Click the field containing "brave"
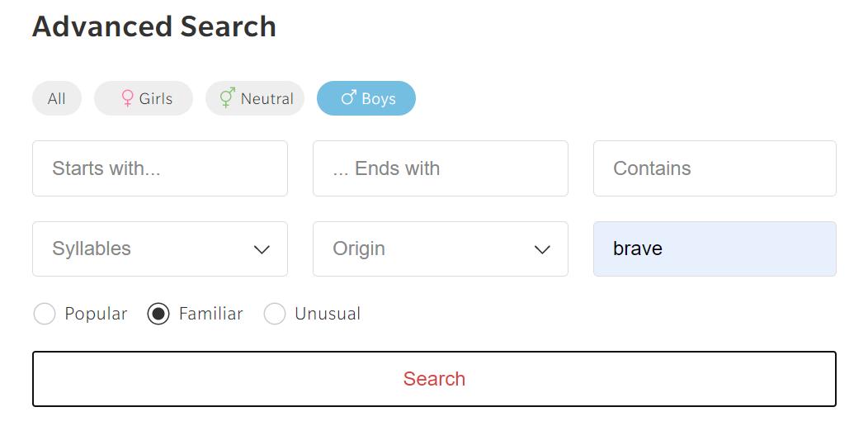This screenshot has width=868, height=426. coord(715,248)
